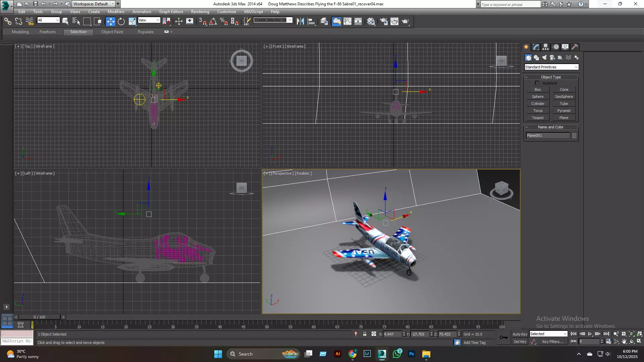Viewport: 644px width, 362px height.
Task: Open Reference Coordinate System View dropdown
Action: click(x=149, y=20)
